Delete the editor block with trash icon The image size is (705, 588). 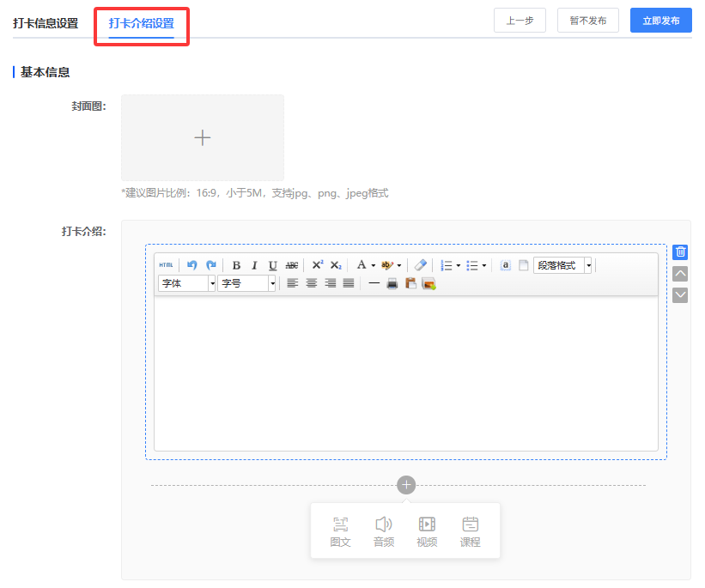680,252
